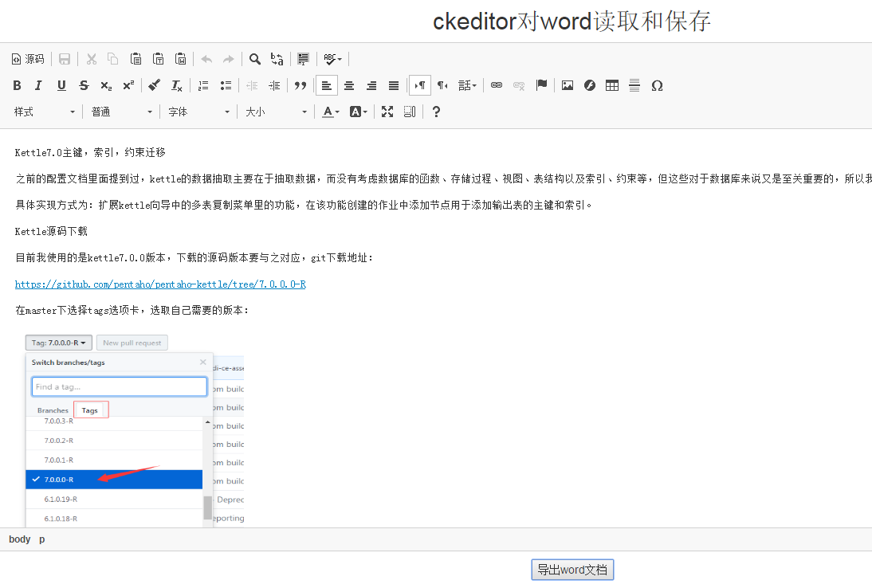The image size is (872, 588).
Task: Open the background color picker
Action: click(x=358, y=112)
